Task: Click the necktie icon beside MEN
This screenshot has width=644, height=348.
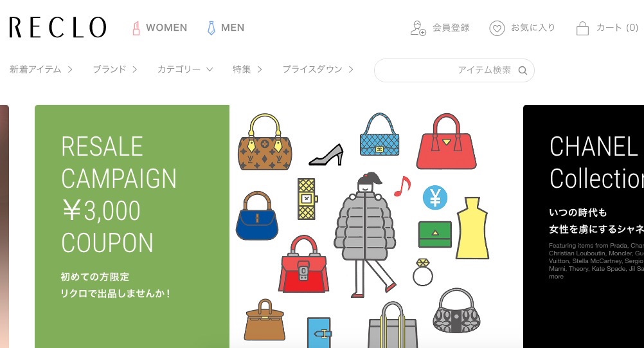Action: click(x=211, y=28)
